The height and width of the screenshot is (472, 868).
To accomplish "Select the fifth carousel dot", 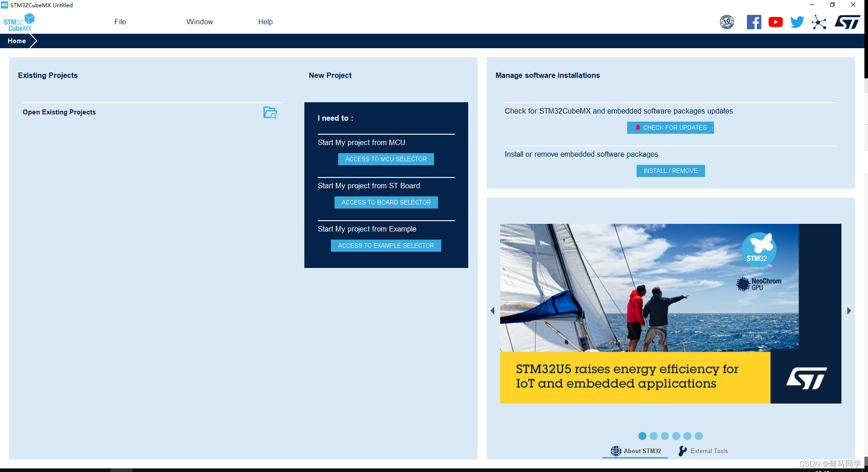I will tap(687, 436).
